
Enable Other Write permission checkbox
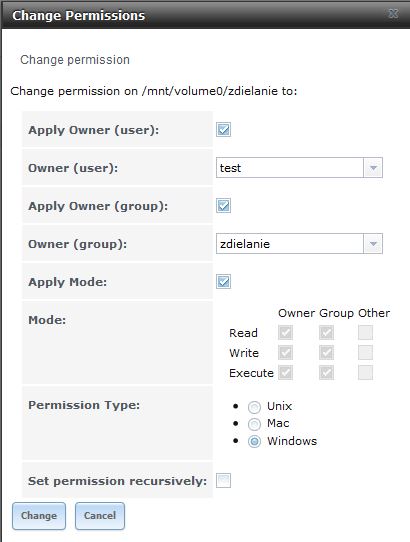pos(365,353)
